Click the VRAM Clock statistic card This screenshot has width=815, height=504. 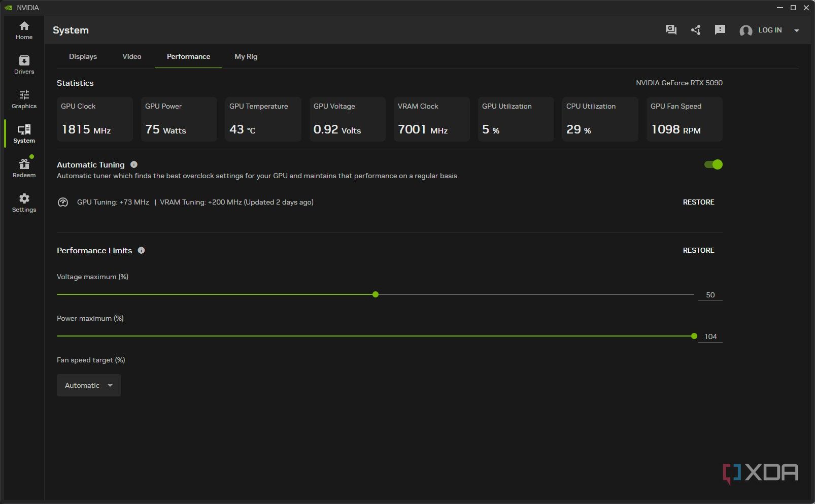coord(432,119)
